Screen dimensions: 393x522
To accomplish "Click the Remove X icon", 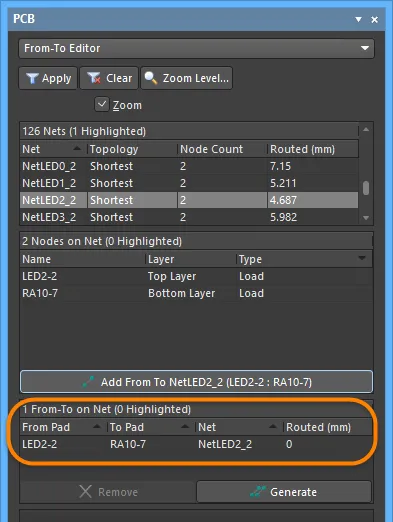I will point(86,492).
